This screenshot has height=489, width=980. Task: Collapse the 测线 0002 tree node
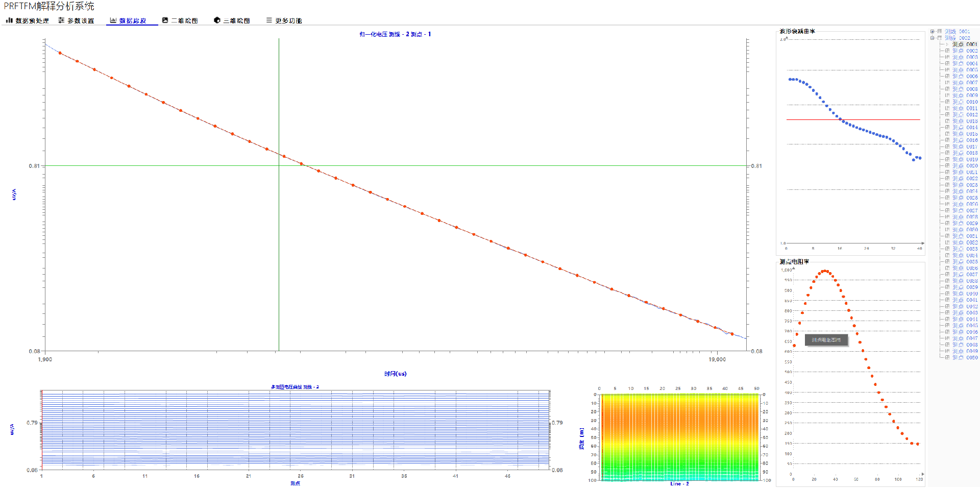pyautogui.click(x=933, y=38)
